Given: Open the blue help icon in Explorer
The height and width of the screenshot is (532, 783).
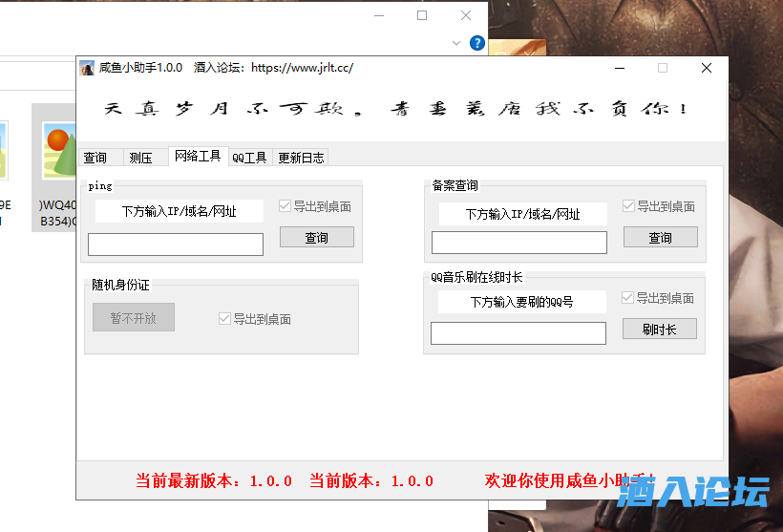Looking at the screenshot, I should pos(477,43).
